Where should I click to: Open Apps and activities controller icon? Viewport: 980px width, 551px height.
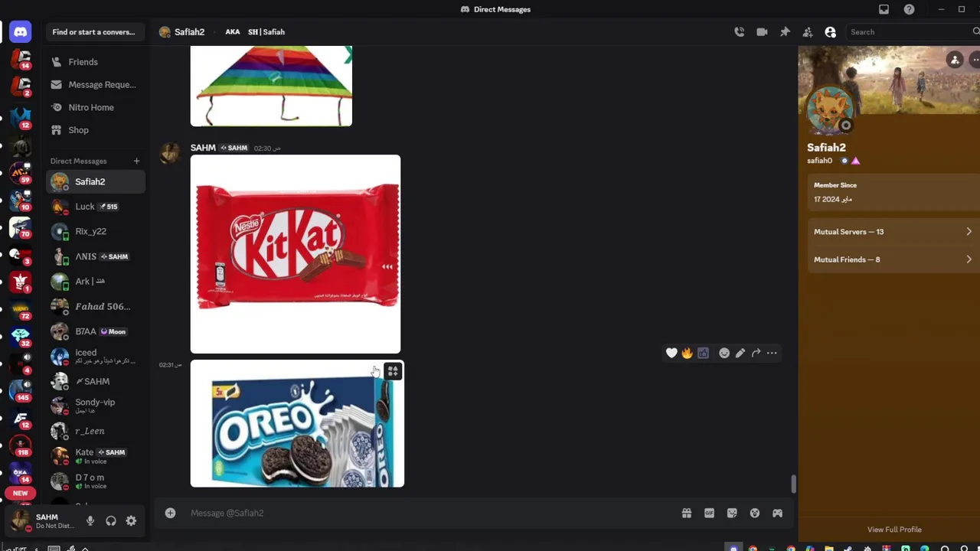coord(777,513)
